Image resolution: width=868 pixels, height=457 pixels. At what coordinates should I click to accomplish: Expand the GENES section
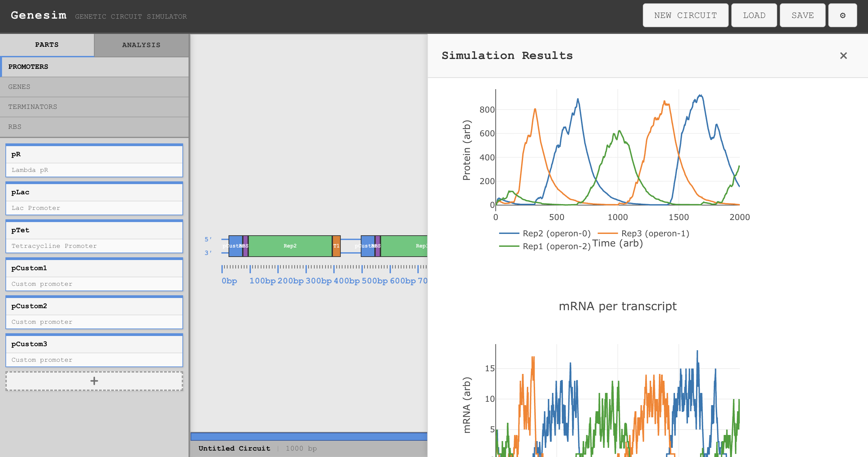point(94,87)
